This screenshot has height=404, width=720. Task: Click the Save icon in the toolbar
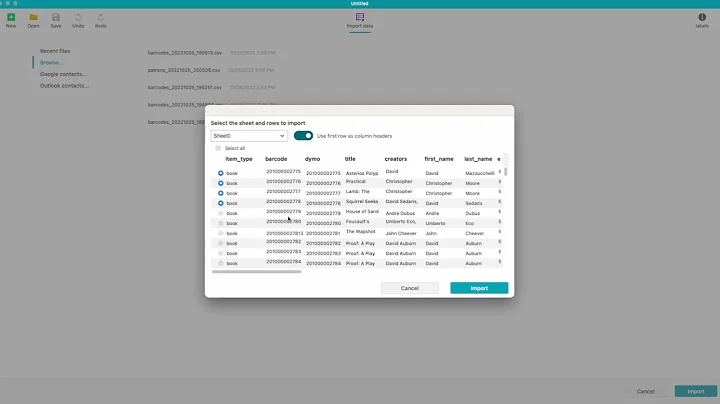click(x=56, y=17)
